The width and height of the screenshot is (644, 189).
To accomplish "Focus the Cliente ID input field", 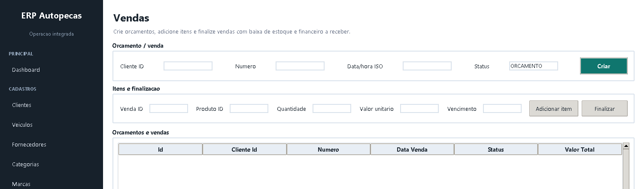I will 188,66.
